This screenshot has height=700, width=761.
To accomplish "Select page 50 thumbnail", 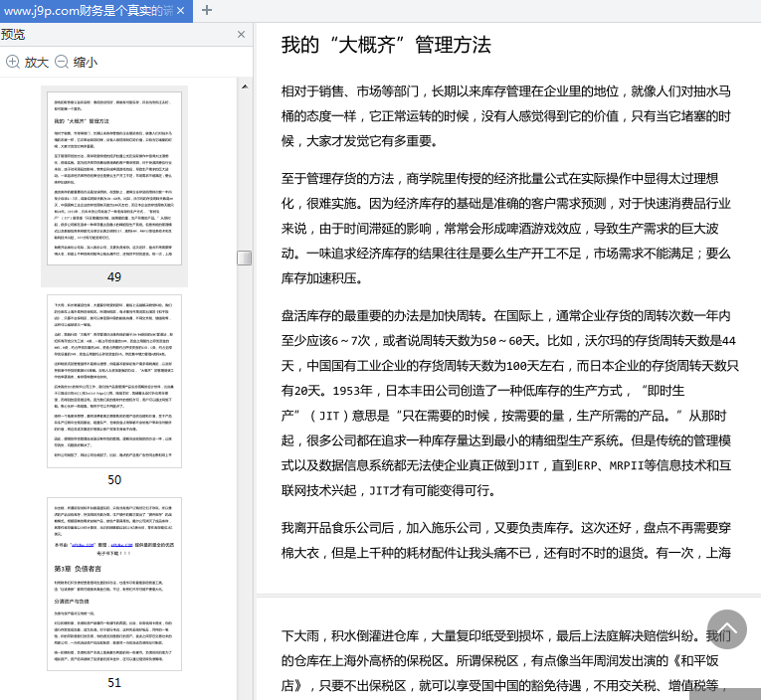I will (x=114, y=381).
